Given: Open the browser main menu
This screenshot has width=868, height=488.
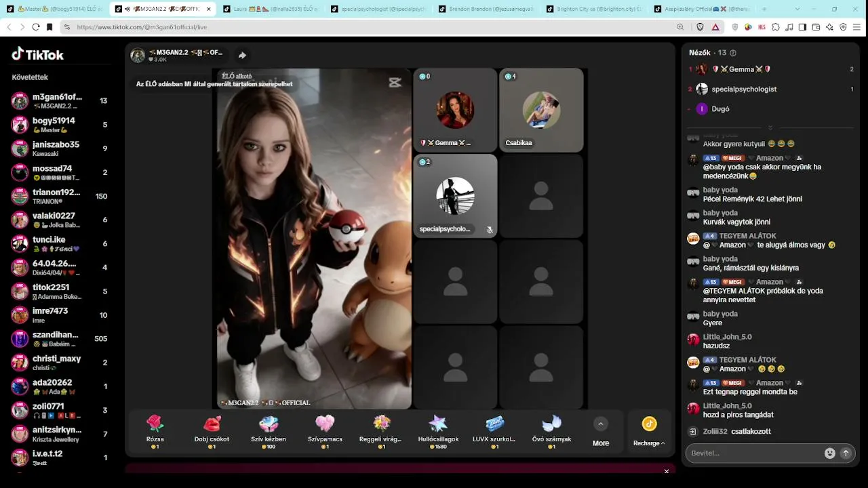Looking at the screenshot, I should coord(857,27).
